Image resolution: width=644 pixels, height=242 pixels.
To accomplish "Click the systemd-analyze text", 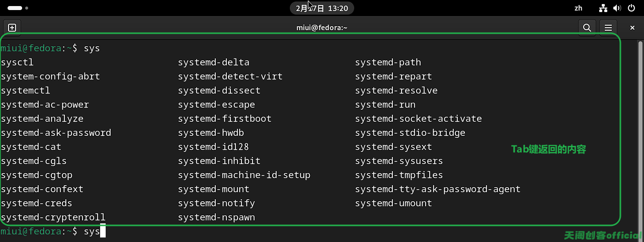I will point(42,119).
